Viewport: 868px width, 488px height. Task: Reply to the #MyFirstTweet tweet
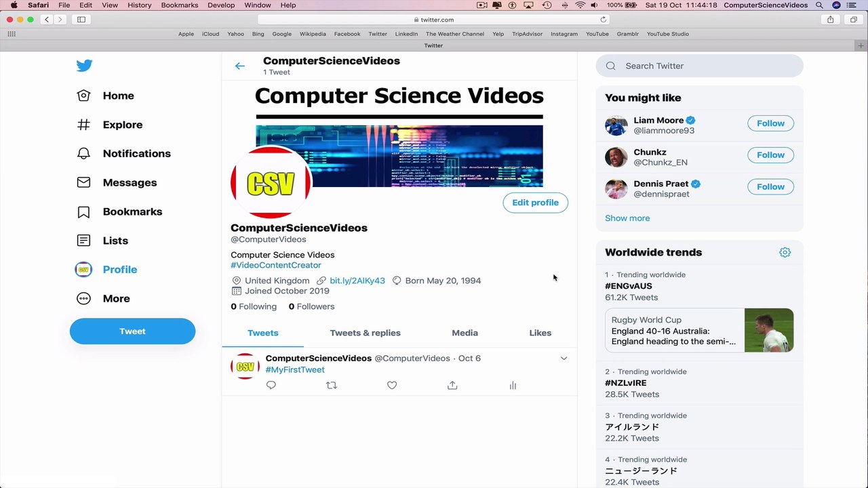point(271,385)
